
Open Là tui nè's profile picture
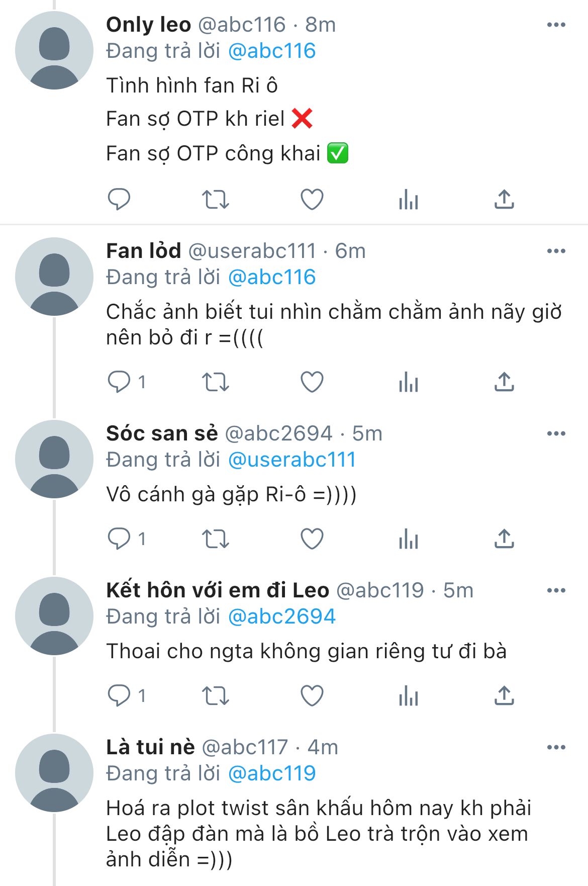click(x=54, y=773)
